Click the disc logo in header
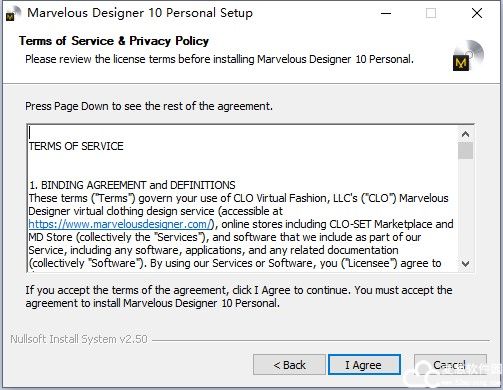This screenshot has height=390, width=503. click(468, 55)
